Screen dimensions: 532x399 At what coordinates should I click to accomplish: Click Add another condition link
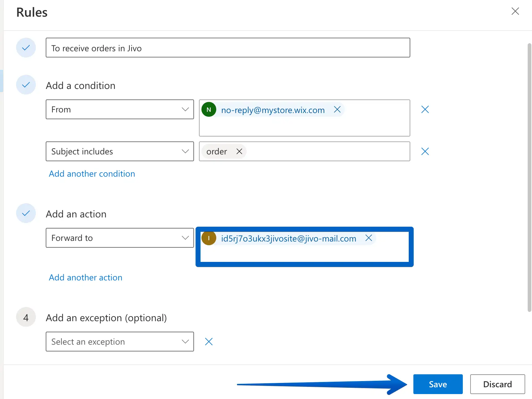(92, 174)
